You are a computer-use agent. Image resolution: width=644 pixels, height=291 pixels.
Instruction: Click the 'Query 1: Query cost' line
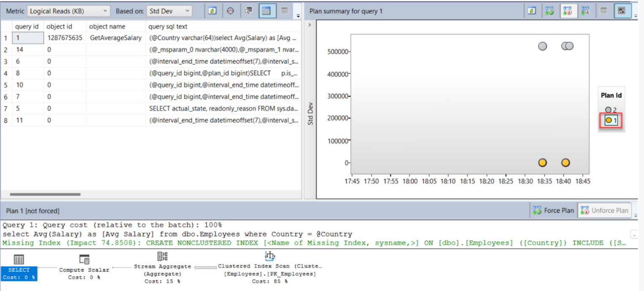click(x=112, y=225)
